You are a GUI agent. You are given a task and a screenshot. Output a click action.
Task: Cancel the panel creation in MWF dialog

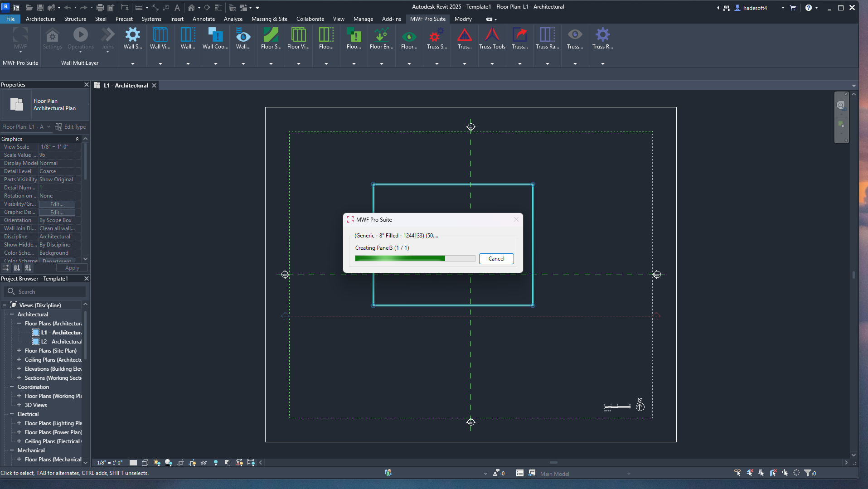click(x=496, y=259)
